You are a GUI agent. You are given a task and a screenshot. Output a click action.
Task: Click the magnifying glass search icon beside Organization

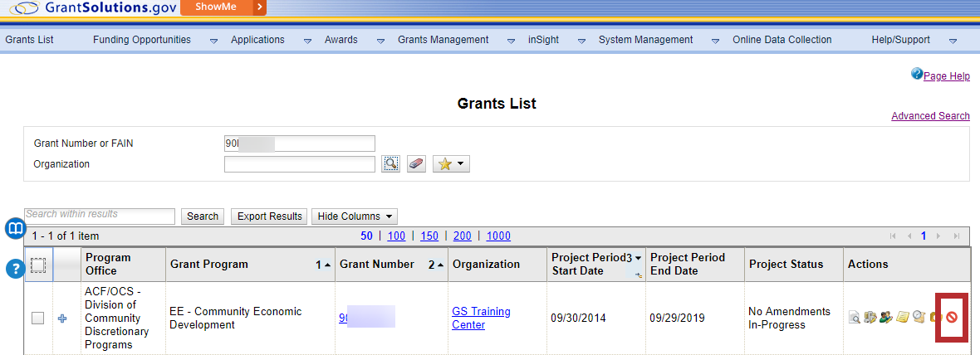(x=390, y=164)
